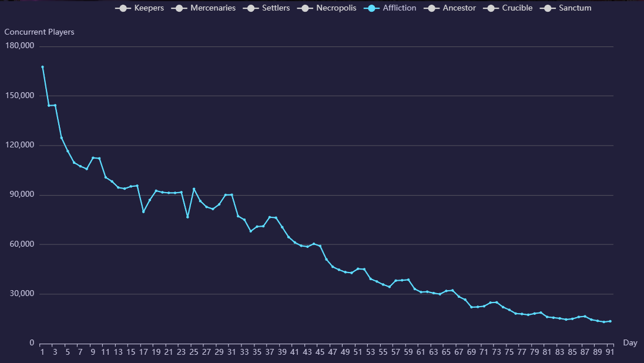The height and width of the screenshot is (363, 644).
Task: Click the x-axis tick label 25
Action: (x=194, y=352)
